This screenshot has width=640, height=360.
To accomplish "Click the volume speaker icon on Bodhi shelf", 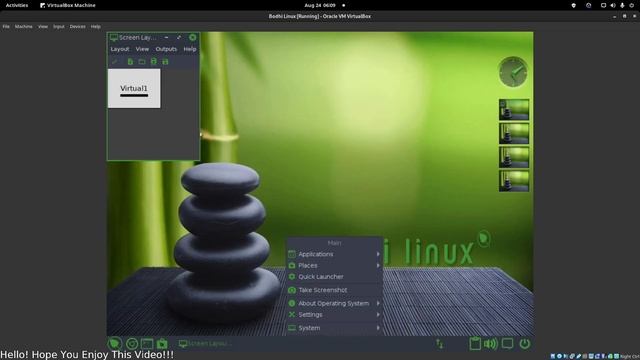I will tap(491, 344).
